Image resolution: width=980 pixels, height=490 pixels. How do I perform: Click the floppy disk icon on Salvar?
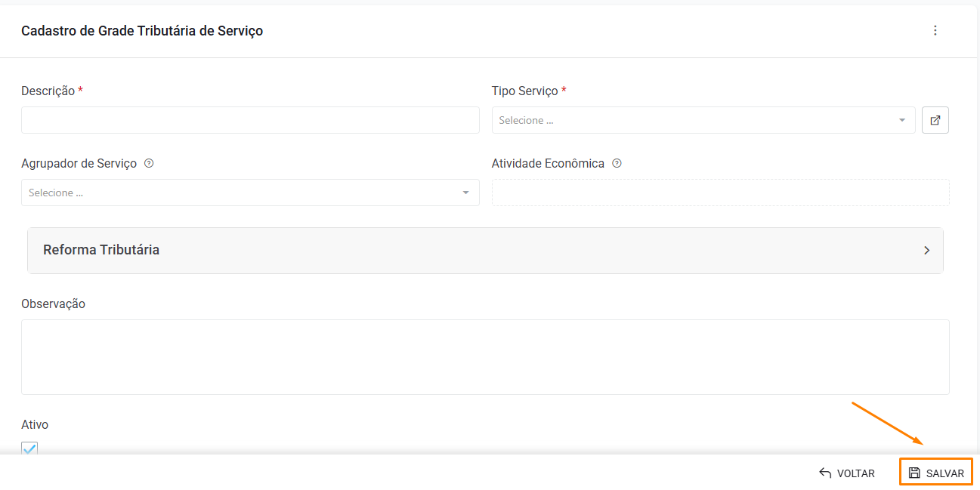point(914,473)
